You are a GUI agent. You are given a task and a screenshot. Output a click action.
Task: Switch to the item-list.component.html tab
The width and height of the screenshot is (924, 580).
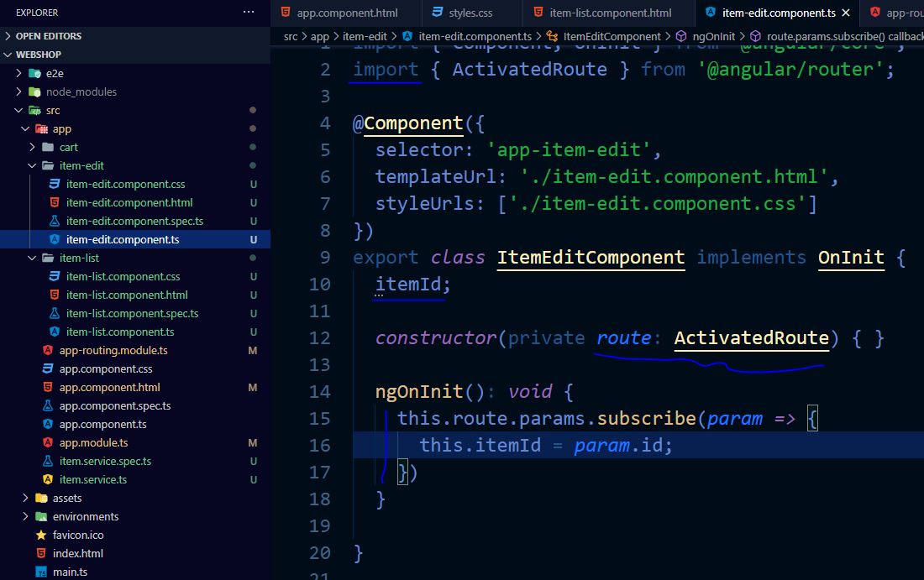pyautogui.click(x=612, y=13)
